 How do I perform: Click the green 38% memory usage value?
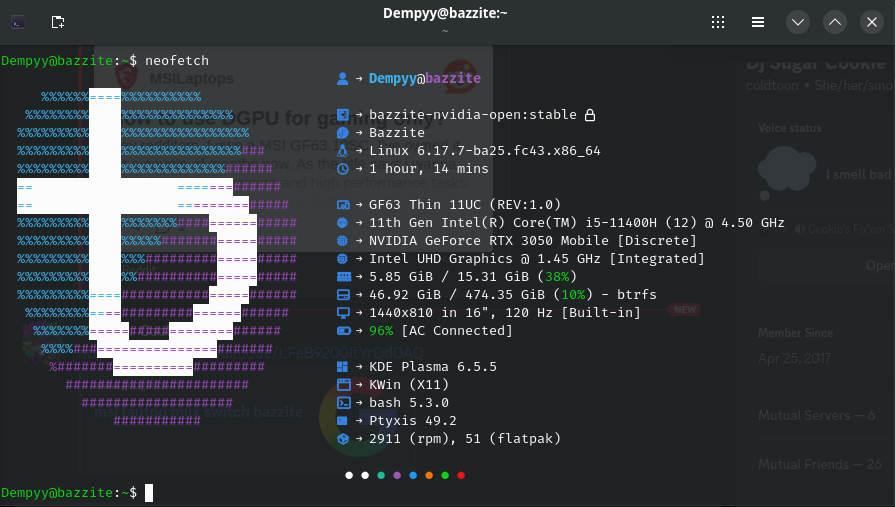[557, 276]
